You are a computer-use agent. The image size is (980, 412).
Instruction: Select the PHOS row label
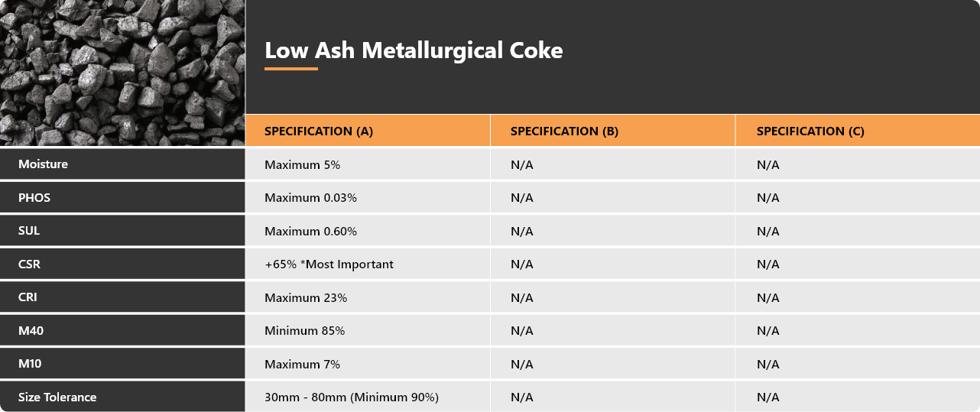pos(34,197)
